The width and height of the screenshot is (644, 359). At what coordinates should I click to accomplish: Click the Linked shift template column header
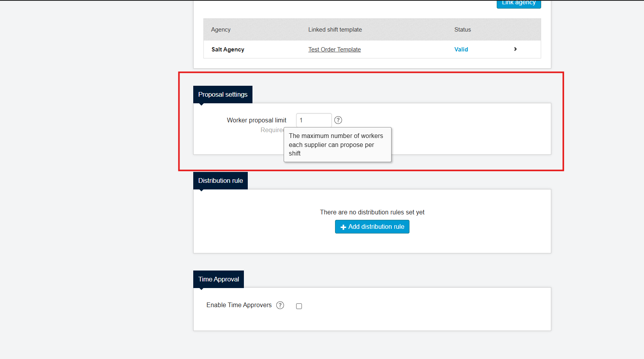pyautogui.click(x=335, y=30)
